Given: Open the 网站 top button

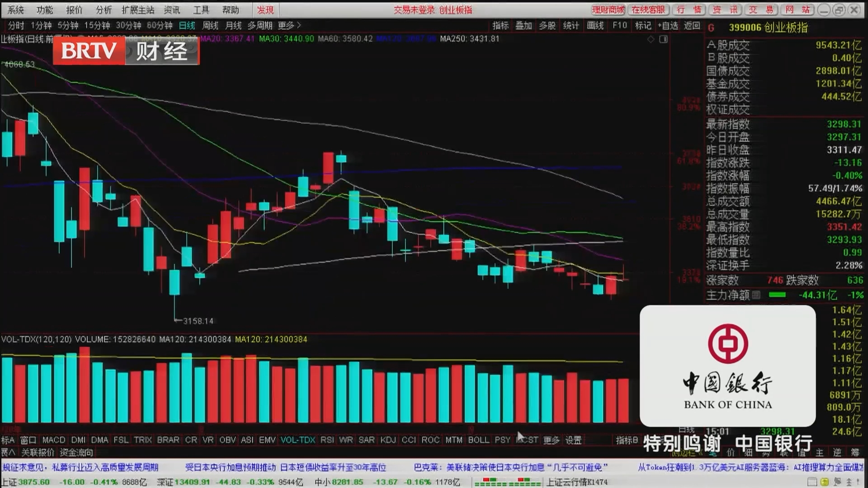Looking at the screenshot, I should click(797, 10).
